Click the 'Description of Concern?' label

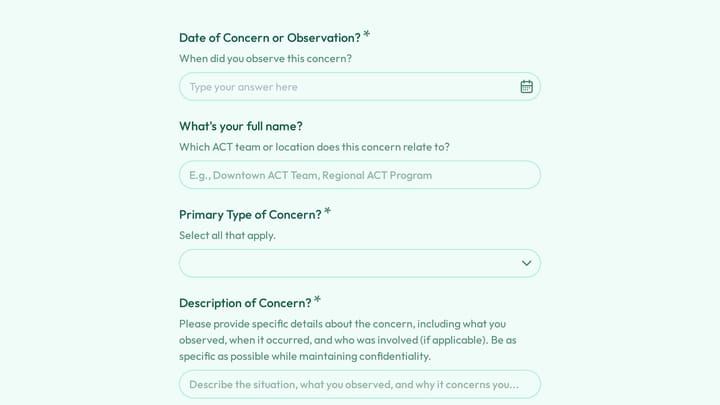click(245, 303)
